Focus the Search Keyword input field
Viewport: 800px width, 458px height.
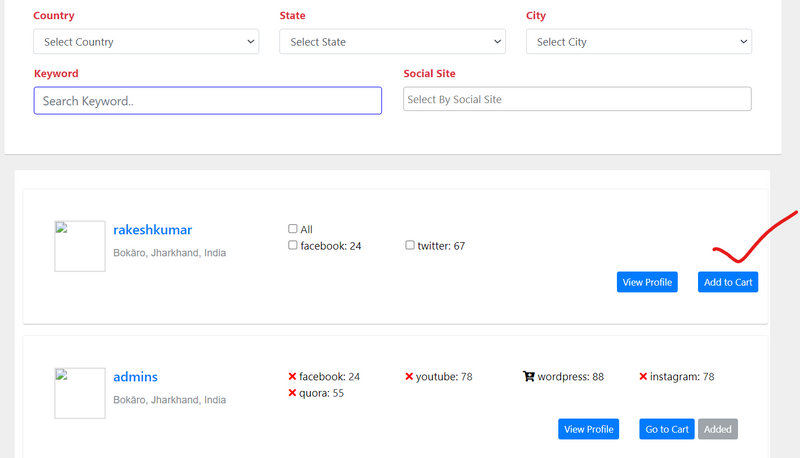[208, 101]
